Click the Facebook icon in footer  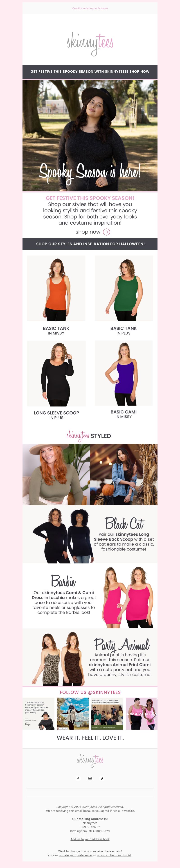(78, 778)
